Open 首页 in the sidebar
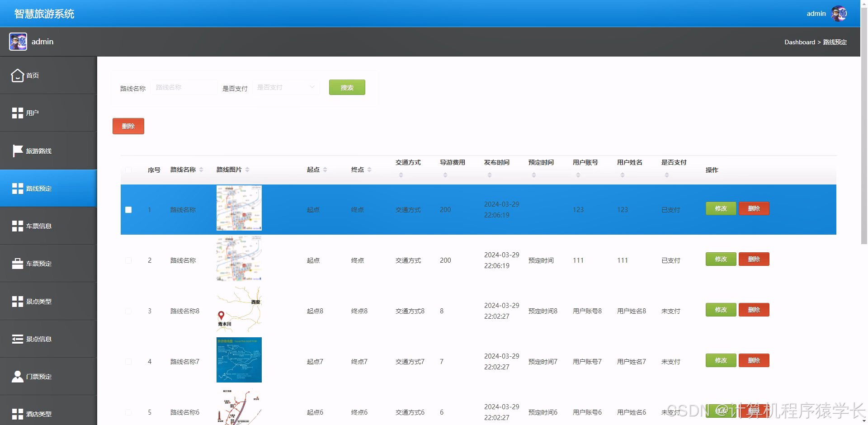Image resolution: width=868 pixels, height=425 pixels. [x=48, y=76]
